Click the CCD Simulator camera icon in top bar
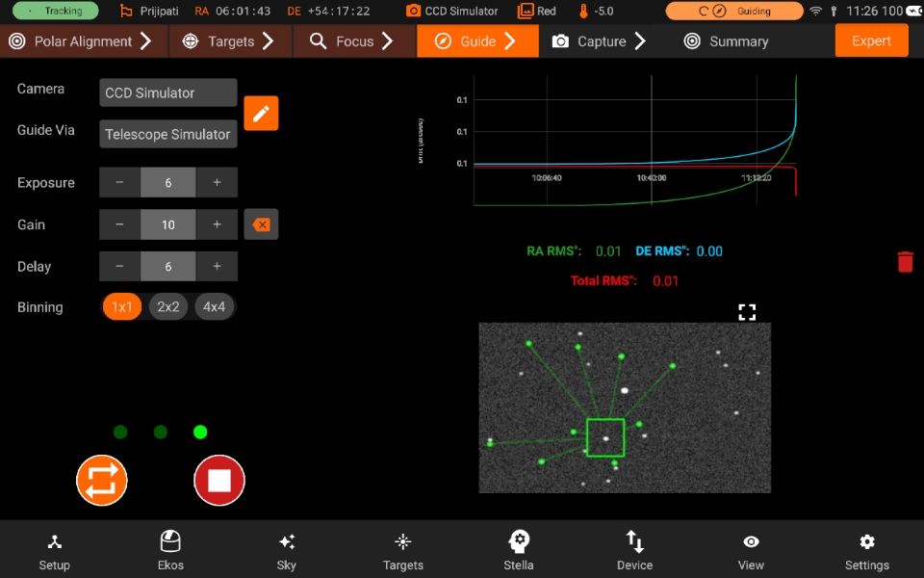 point(414,11)
